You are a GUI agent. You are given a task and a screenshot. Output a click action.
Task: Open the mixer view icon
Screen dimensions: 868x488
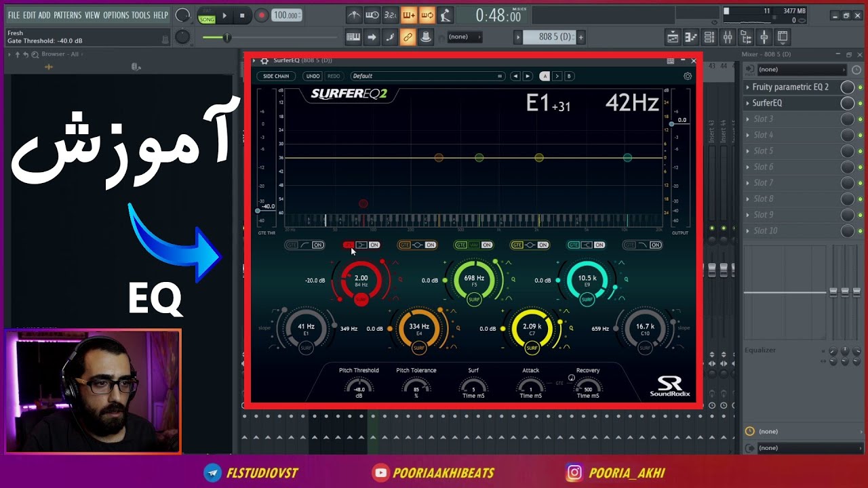coord(728,37)
